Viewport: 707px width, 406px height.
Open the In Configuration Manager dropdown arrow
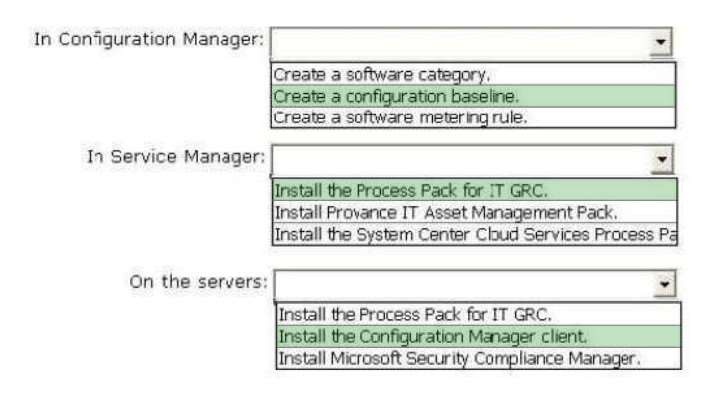coord(661,42)
